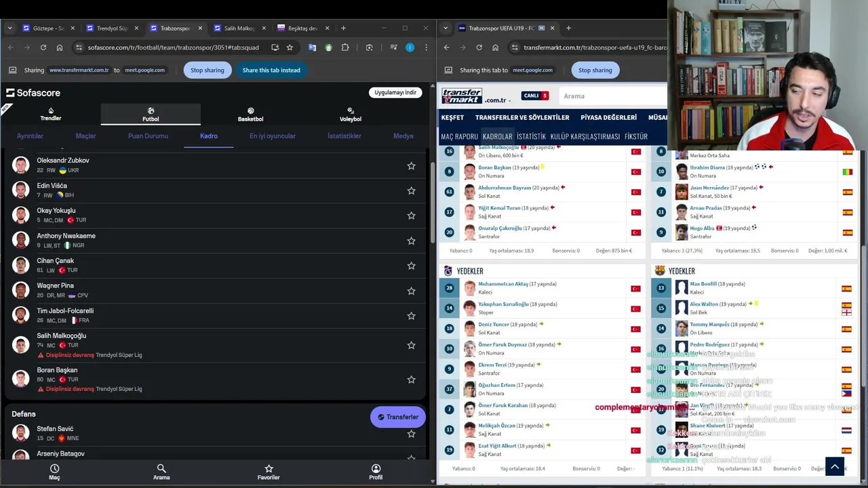
Task: Open Favoriler in Sofascore bottom bar
Action: tap(269, 472)
